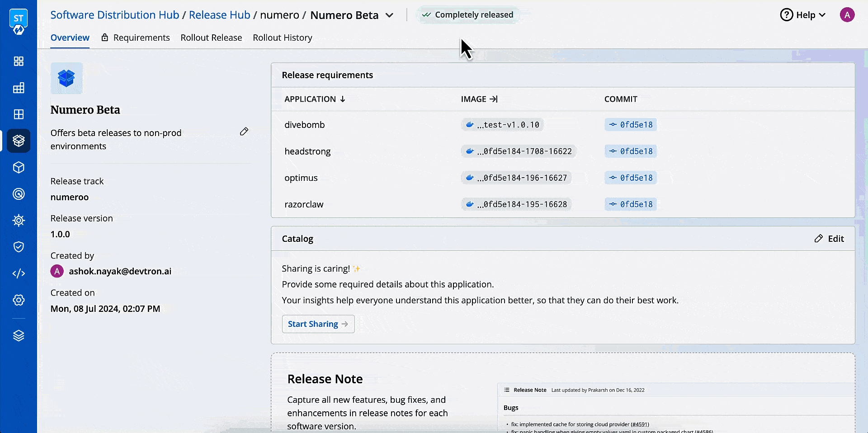868x433 pixels.
Task: Click the date Mon, 08 Jul 2024, 02:07 PM
Action: [x=105, y=309]
